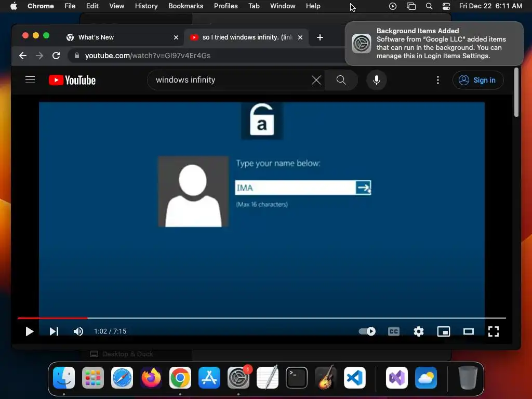
Task: Switch to theater mode
Action: (x=469, y=331)
